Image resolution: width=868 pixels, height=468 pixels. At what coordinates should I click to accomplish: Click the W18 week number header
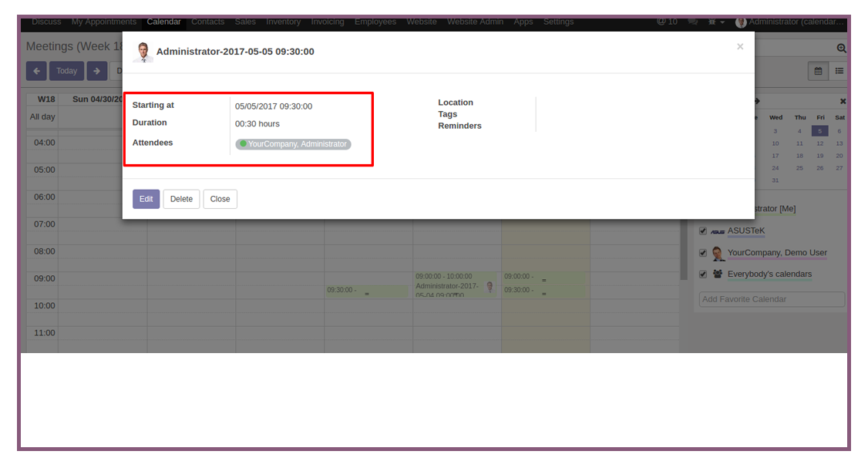click(x=46, y=99)
